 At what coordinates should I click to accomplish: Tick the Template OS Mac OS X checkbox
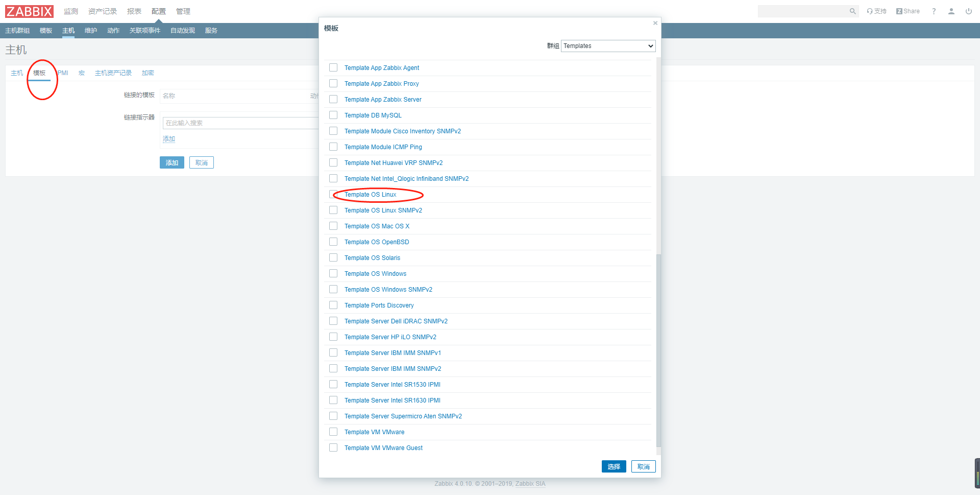pyautogui.click(x=333, y=226)
